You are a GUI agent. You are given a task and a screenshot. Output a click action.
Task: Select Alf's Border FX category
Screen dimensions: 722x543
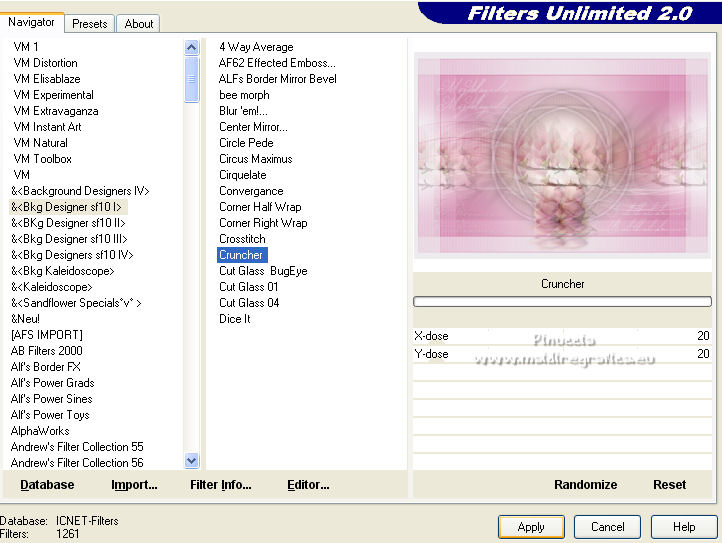click(x=46, y=367)
